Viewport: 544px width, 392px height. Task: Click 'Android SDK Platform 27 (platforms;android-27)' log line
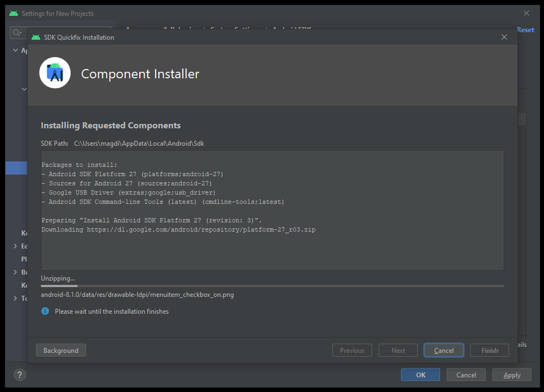coord(133,174)
